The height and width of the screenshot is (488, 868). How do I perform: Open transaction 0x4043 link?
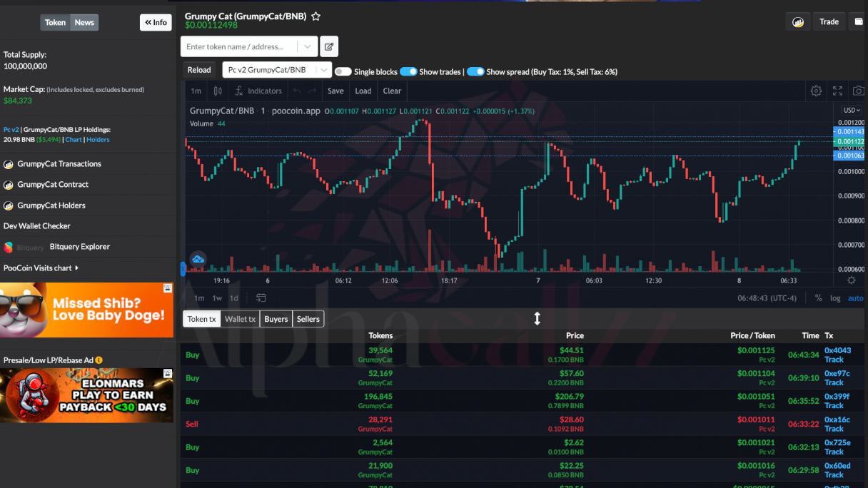tap(837, 350)
